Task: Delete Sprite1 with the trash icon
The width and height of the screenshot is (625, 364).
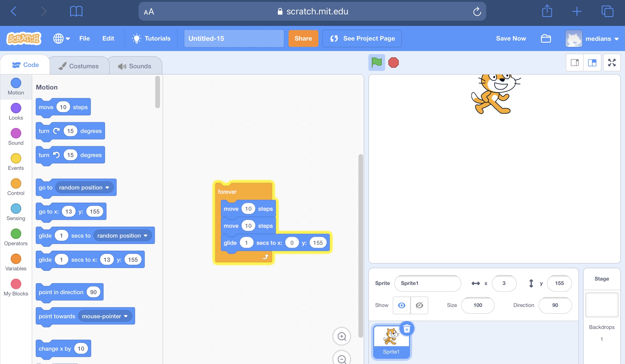Action: tap(407, 329)
